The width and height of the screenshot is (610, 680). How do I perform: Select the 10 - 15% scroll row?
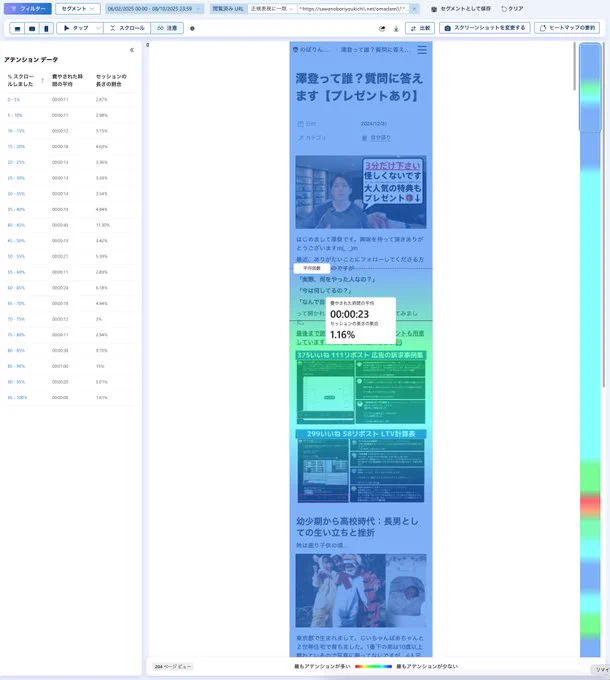pyautogui.click(x=69, y=131)
